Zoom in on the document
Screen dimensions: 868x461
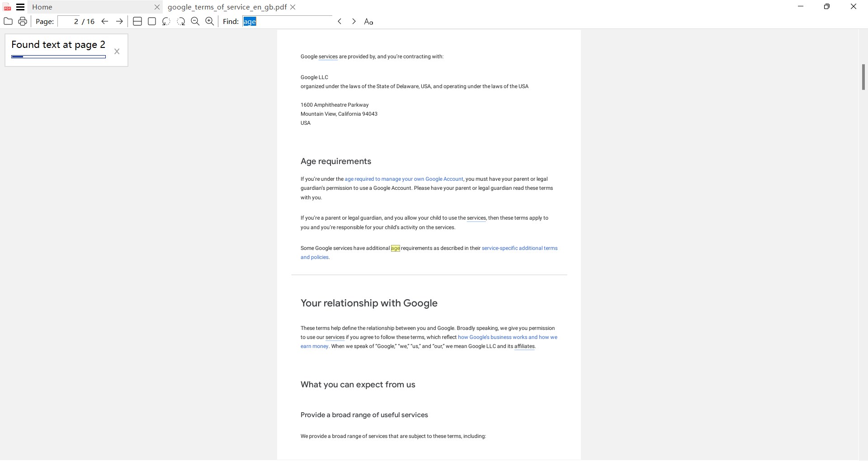point(210,21)
